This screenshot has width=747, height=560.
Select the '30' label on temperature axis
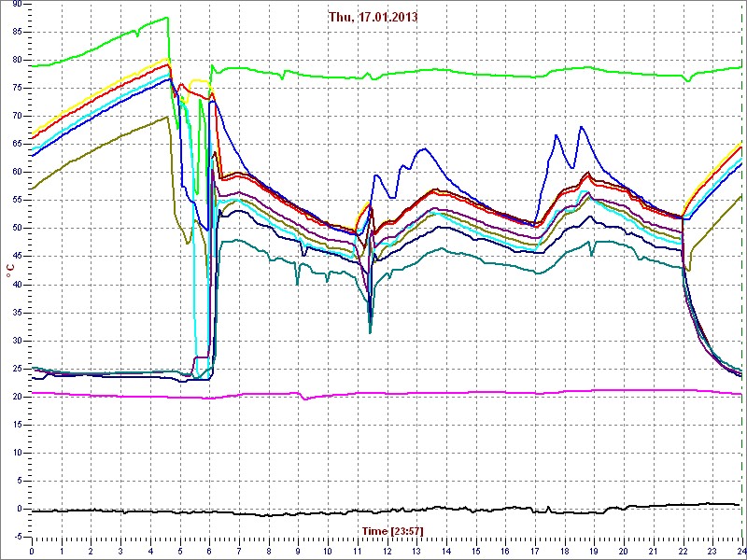tap(16, 341)
